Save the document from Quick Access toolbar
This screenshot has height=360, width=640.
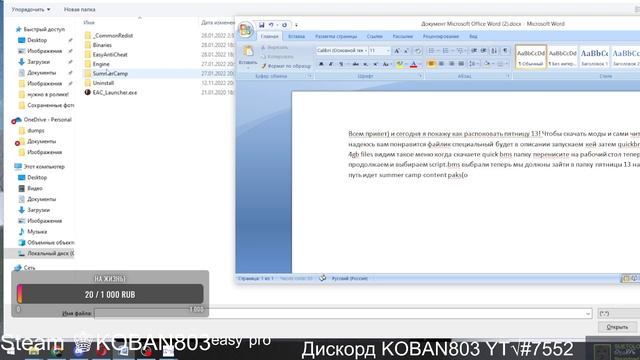(x=262, y=25)
